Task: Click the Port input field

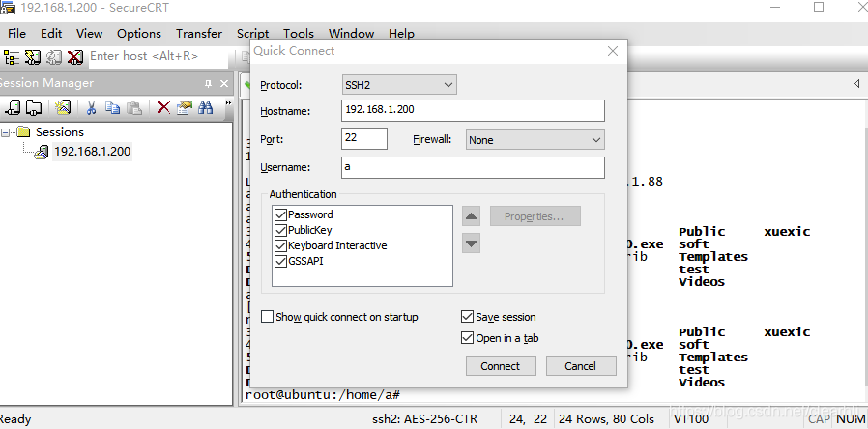Action: (364, 138)
